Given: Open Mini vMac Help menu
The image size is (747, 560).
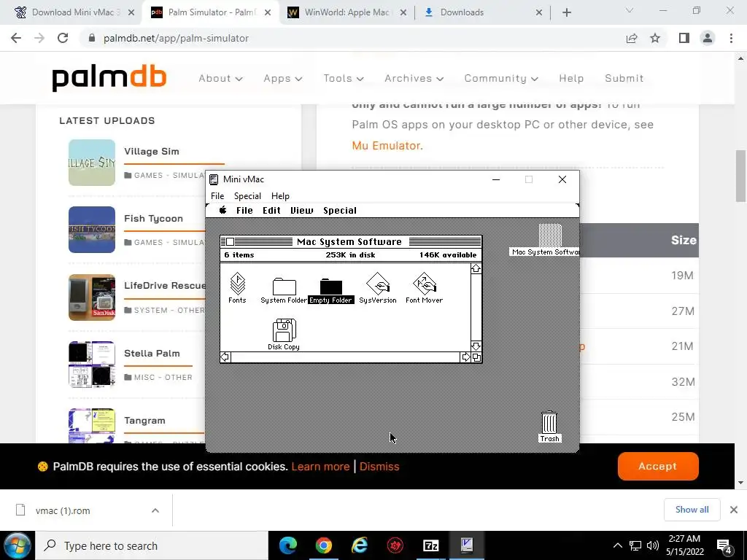Looking at the screenshot, I should point(280,195).
